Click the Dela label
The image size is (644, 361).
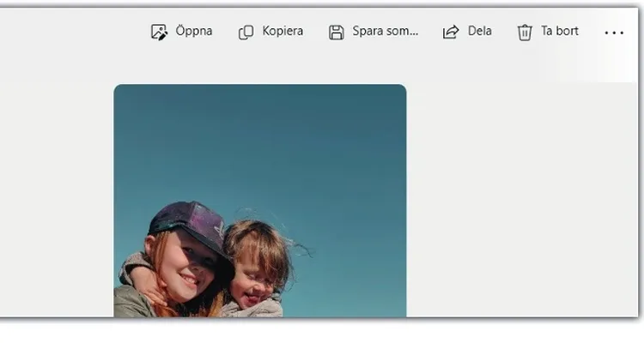pyautogui.click(x=479, y=31)
